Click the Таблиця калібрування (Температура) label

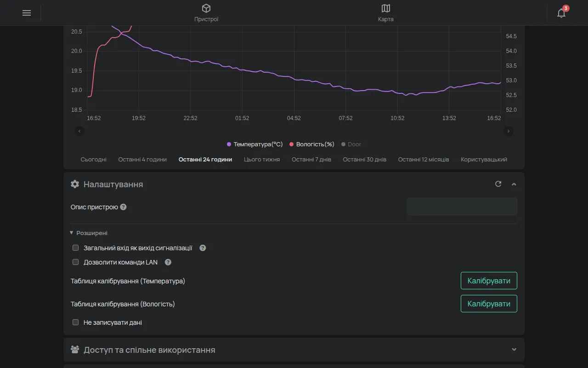tap(128, 281)
